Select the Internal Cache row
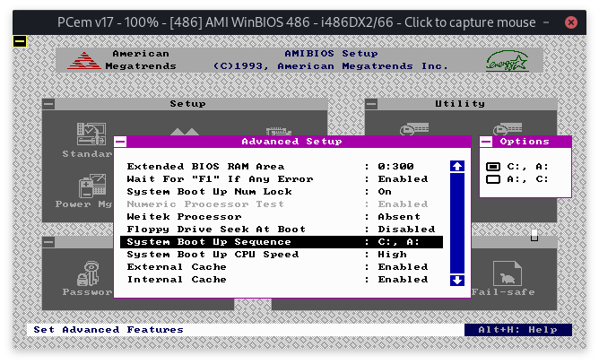The height and width of the screenshot is (364, 599). [x=282, y=280]
